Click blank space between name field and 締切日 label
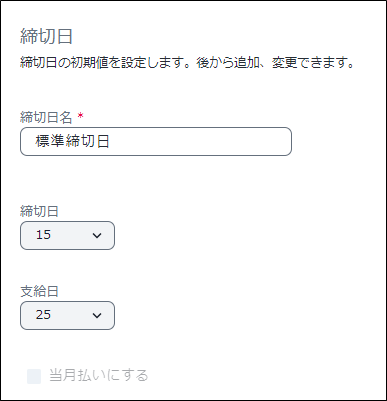387x401 pixels. point(156,180)
